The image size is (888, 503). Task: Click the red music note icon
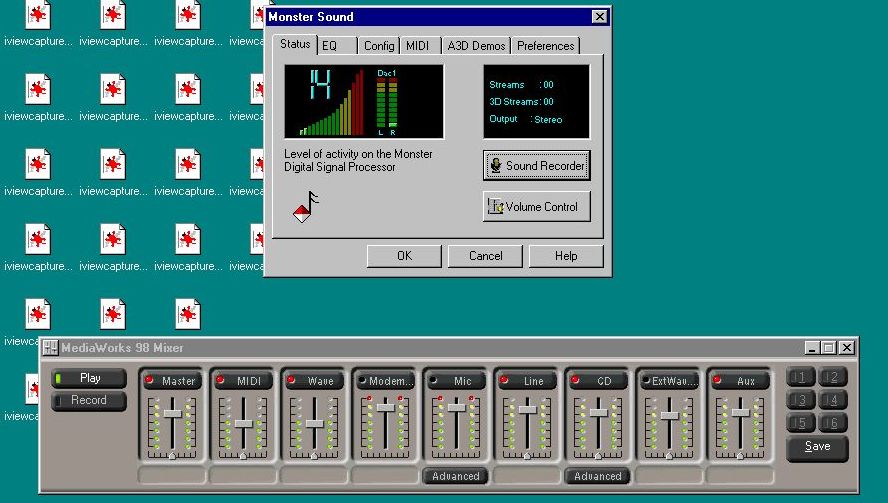(306, 207)
